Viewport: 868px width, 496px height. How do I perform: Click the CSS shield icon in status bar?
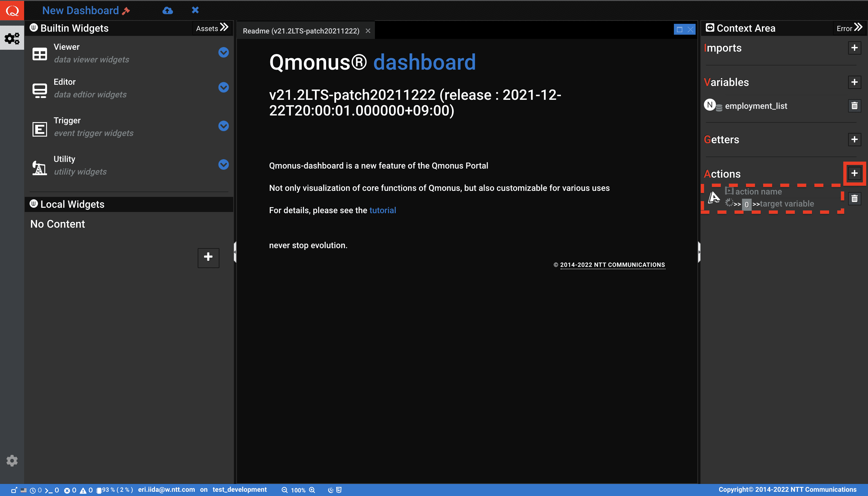(339, 490)
